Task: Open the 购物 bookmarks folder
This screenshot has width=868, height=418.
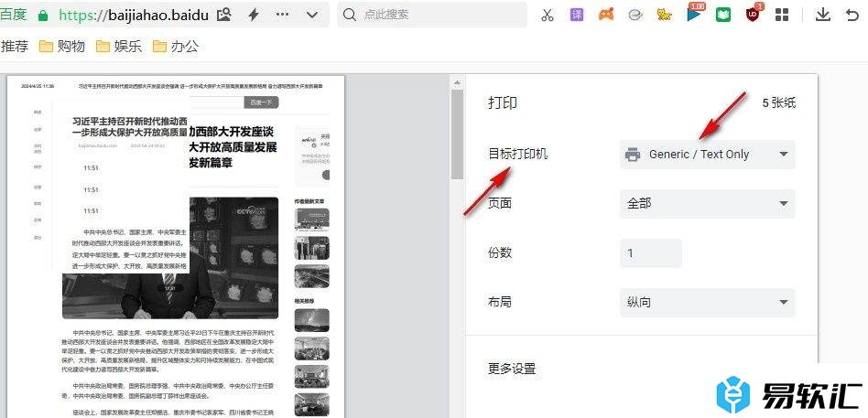Action: [62, 47]
